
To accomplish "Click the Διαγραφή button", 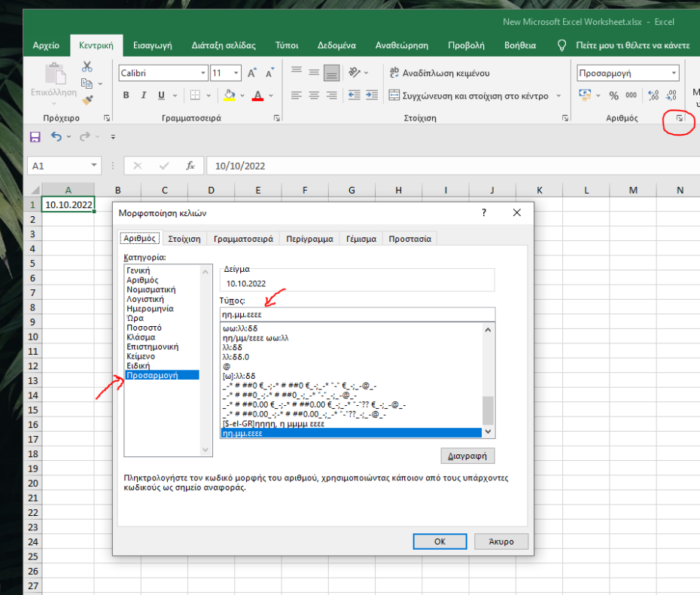I will [467, 456].
